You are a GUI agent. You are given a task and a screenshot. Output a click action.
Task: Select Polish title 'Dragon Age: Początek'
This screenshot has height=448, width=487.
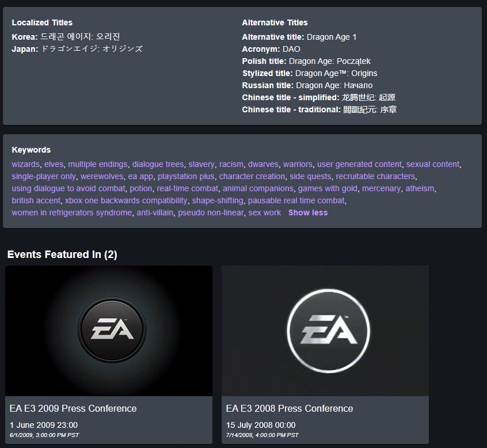click(329, 61)
